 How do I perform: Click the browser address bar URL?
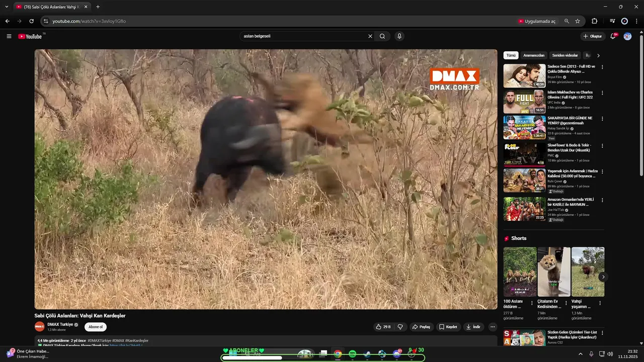(89, 21)
